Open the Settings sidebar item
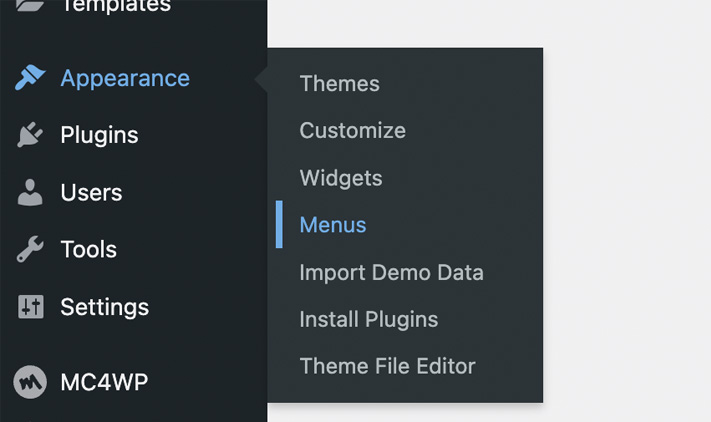The image size is (711, 422). (104, 307)
